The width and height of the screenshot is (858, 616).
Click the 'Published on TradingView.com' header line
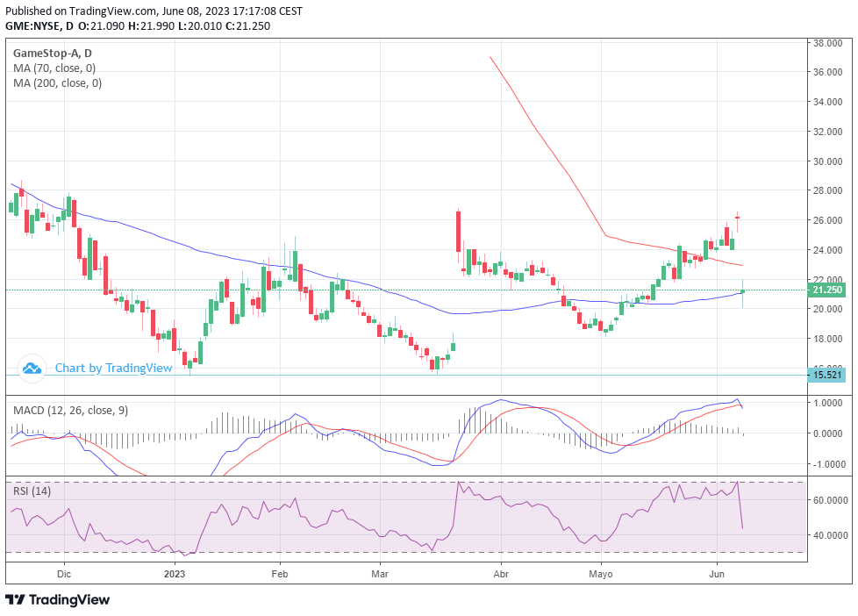pyautogui.click(x=154, y=11)
